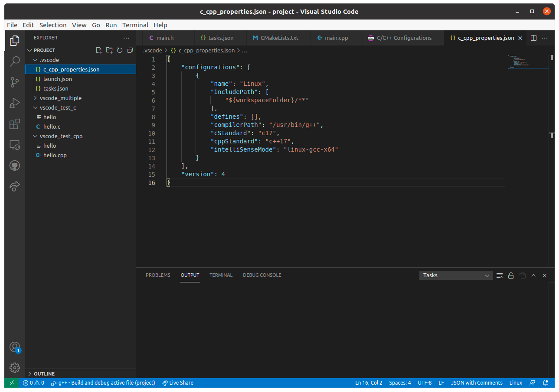This screenshot has height=392, width=559.
Task: Open the Terminal menu
Action: (135, 25)
